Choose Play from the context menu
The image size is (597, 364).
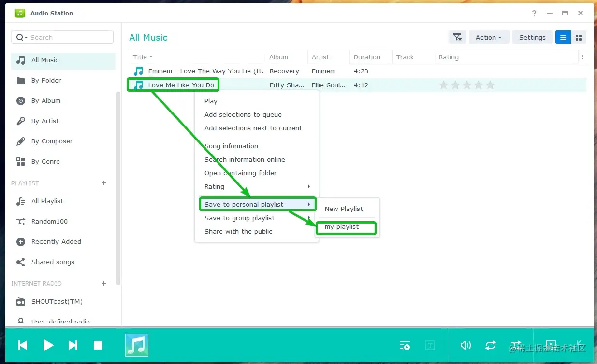[x=257, y=101]
